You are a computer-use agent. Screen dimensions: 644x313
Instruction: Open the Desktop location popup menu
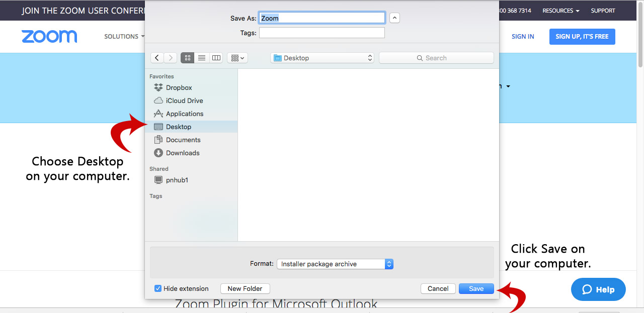(322, 58)
